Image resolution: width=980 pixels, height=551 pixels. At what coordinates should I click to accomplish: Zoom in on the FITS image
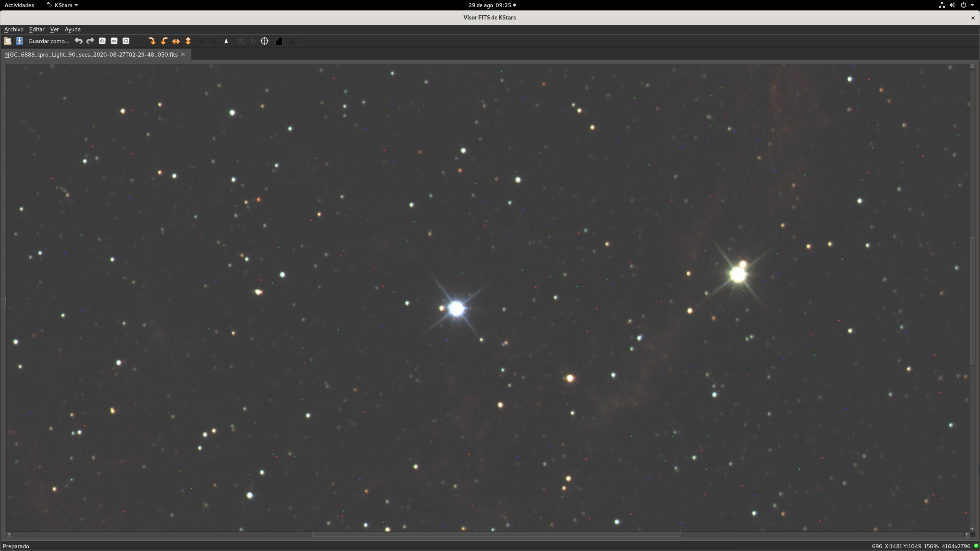[102, 41]
